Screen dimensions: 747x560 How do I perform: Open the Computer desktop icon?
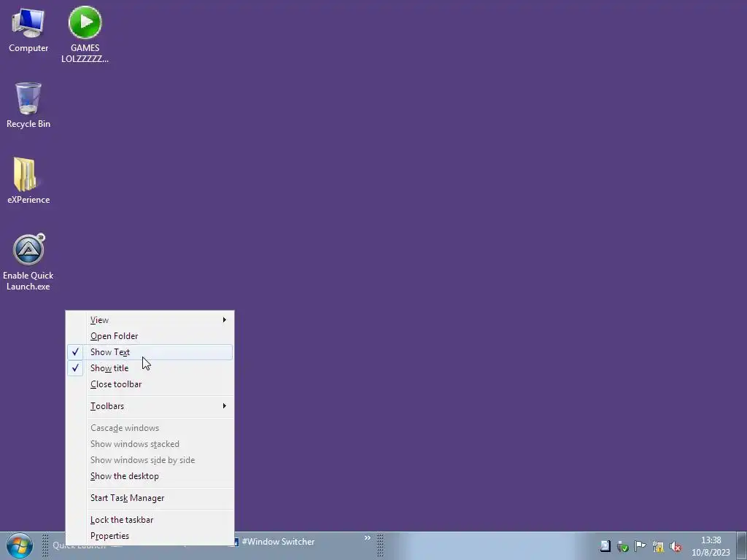(x=28, y=29)
